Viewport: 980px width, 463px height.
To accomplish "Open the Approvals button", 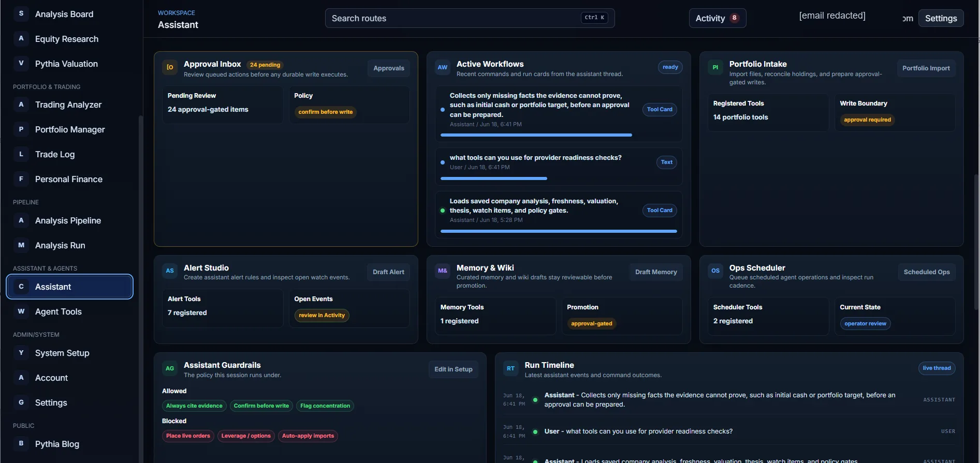I will point(389,68).
